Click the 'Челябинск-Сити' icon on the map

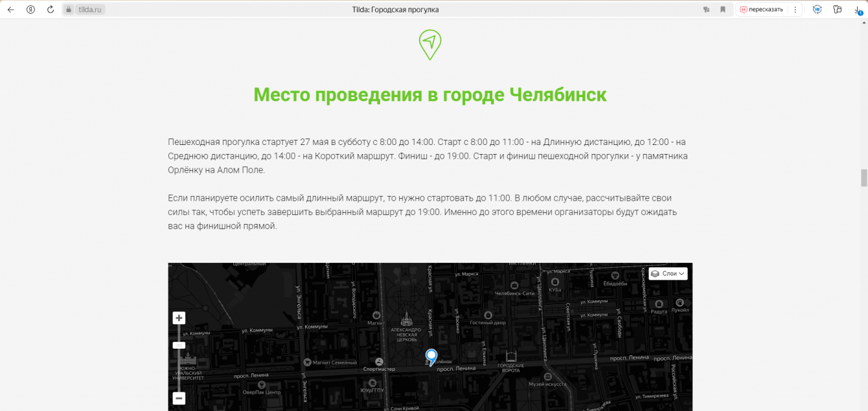click(x=515, y=284)
